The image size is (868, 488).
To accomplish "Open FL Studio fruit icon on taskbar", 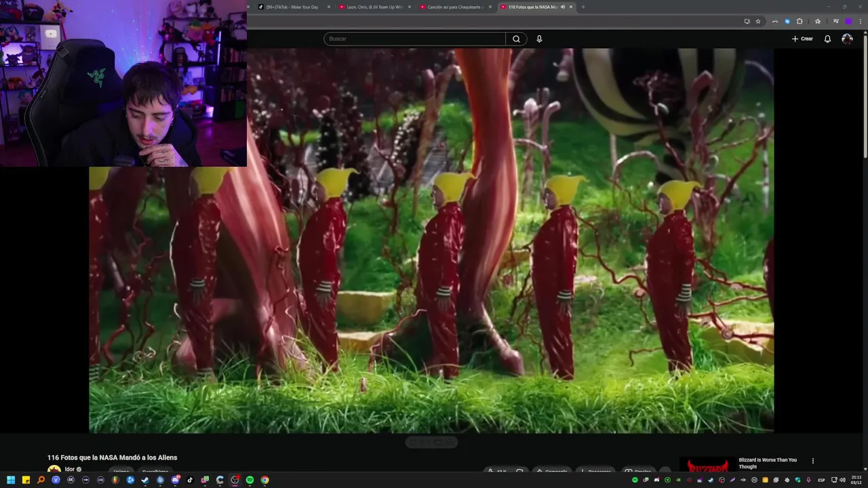I will pyautogui.click(x=115, y=480).
